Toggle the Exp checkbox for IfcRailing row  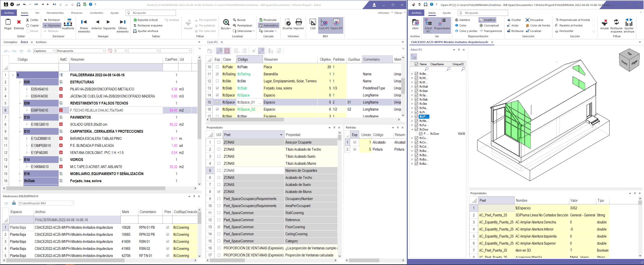217,74
